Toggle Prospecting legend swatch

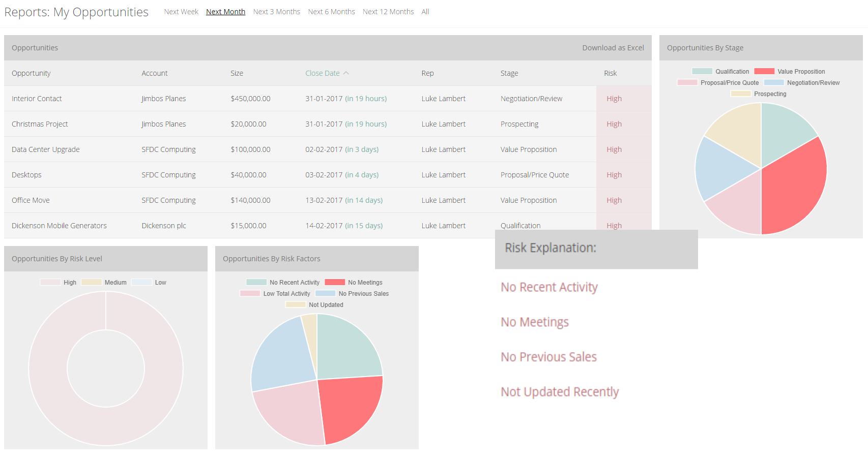point(741,94)
